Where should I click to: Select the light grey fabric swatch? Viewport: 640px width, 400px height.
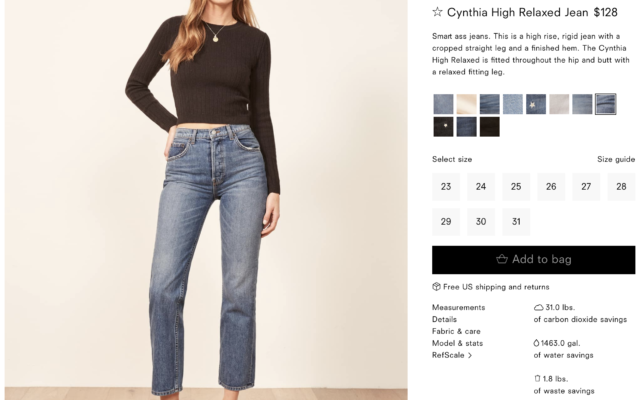pyautogui.click(x=559, y=104)
